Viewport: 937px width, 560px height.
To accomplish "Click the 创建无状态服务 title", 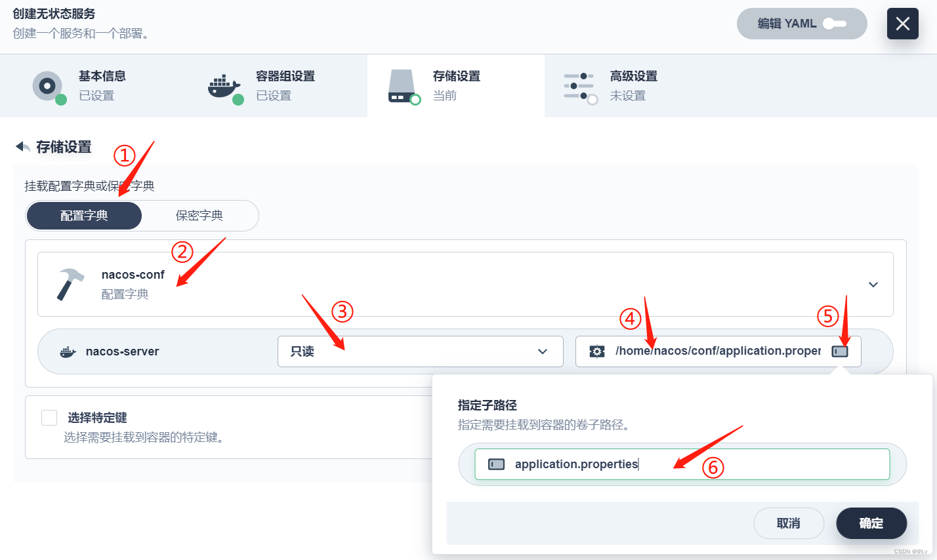I will click(54, 14).
